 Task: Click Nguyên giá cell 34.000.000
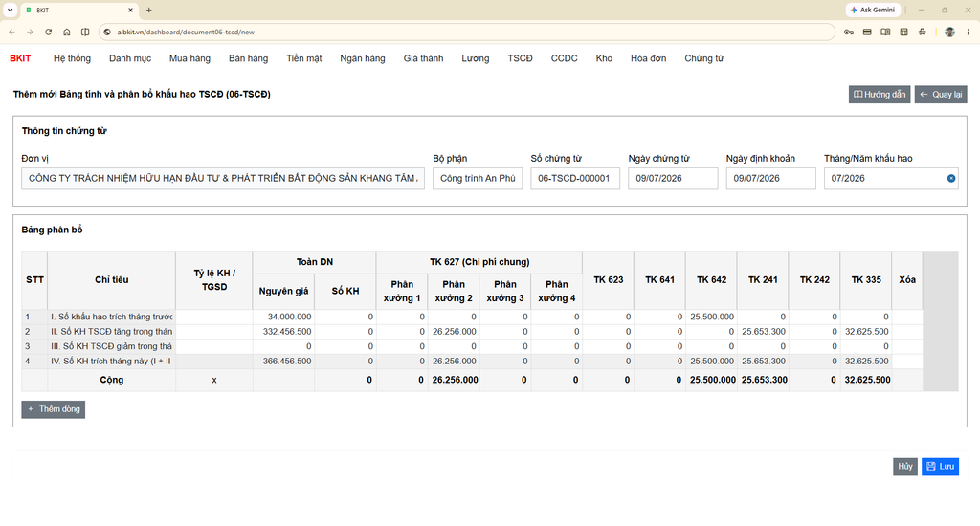tap(283, 317)
